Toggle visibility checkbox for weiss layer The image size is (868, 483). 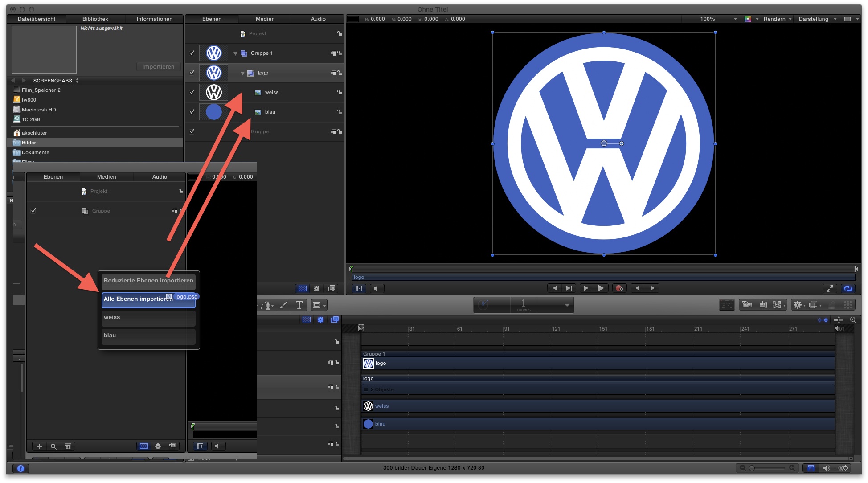(x=192, y=92)
